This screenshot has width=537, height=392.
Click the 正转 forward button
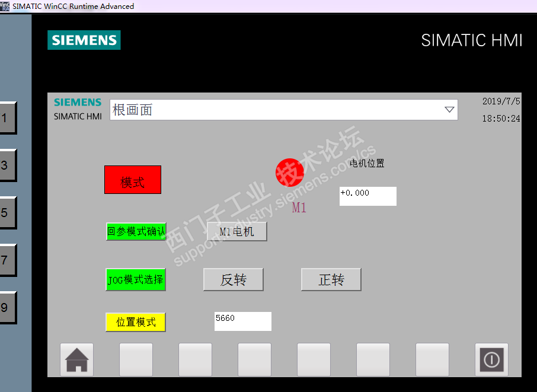tap(331, 279)
